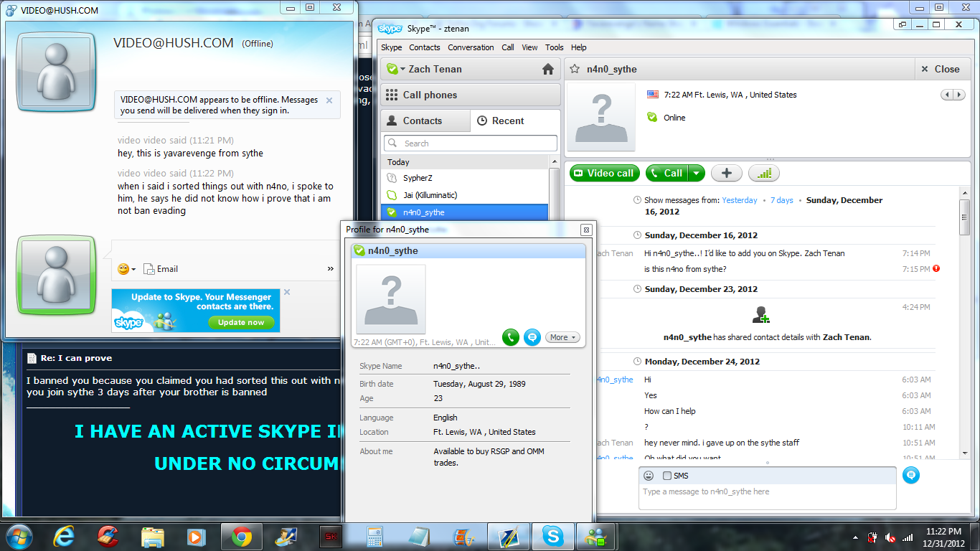Open Skype from the taskbar

(x=552, y=536)
